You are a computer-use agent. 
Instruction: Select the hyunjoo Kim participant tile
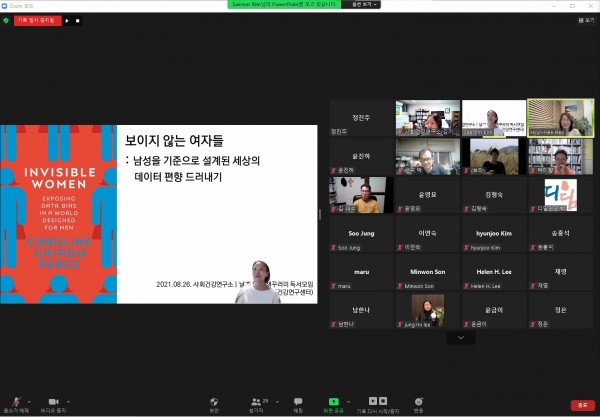click(494, 234)
